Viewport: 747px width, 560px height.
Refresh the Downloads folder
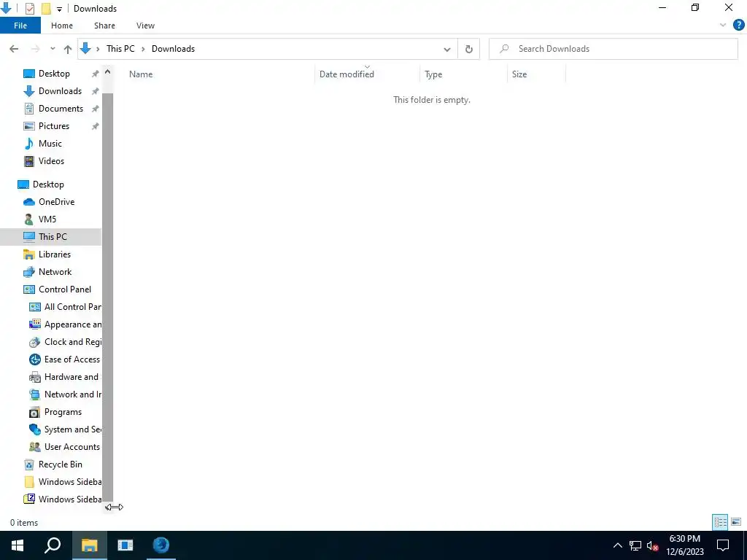[469, 49]
